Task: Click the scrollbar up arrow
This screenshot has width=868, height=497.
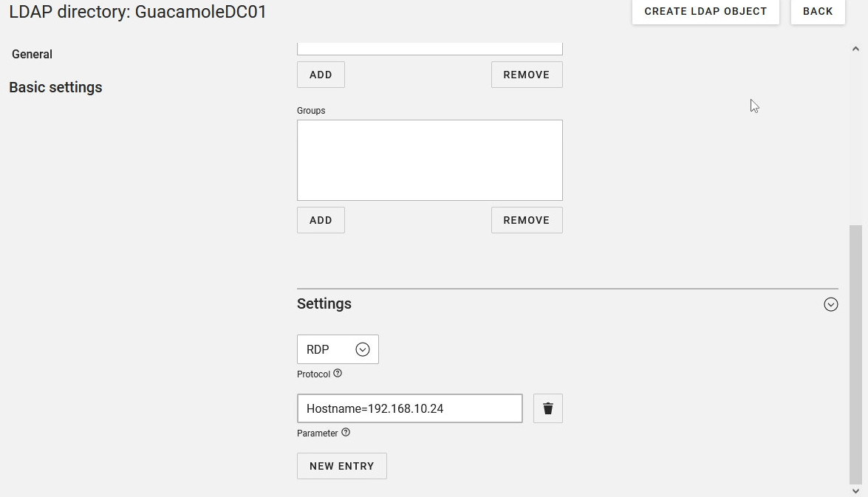Action: point(855,49)
